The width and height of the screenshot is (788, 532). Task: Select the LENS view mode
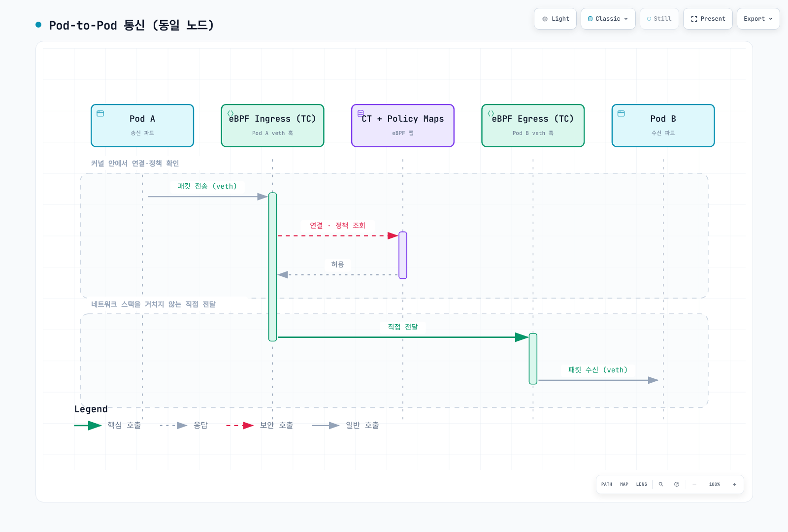[641, 484]
